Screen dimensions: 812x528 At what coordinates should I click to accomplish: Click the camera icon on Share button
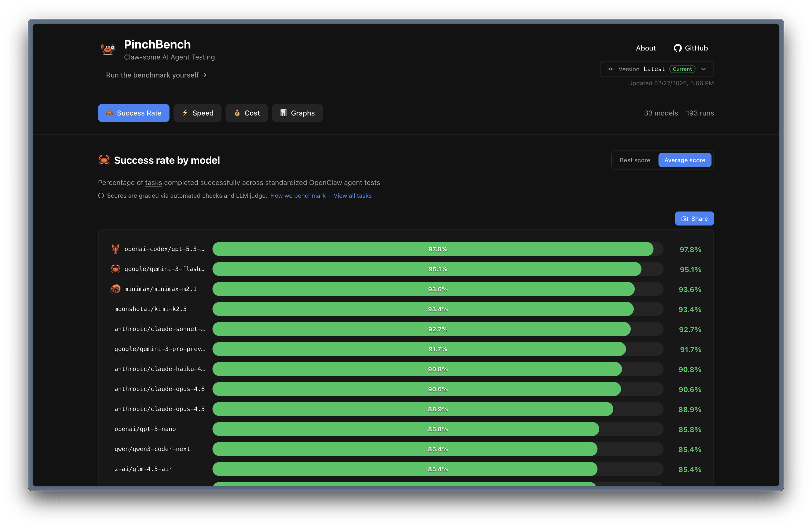(684, 219)
